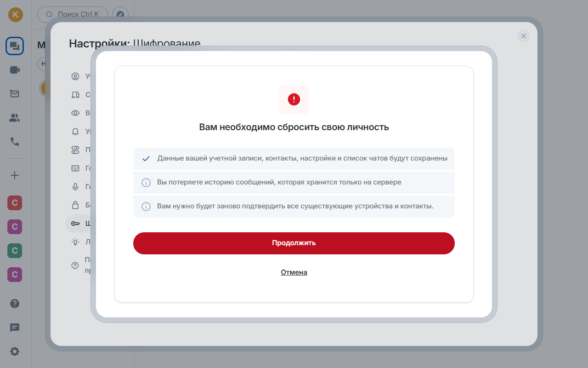Click the Отмена link
Screen dimensions: 588x368
pos(294,272)
